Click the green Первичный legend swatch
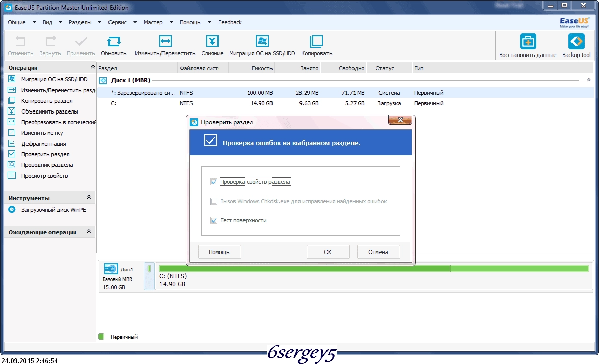This screenshot has width=599, height=364. [101, 337]
